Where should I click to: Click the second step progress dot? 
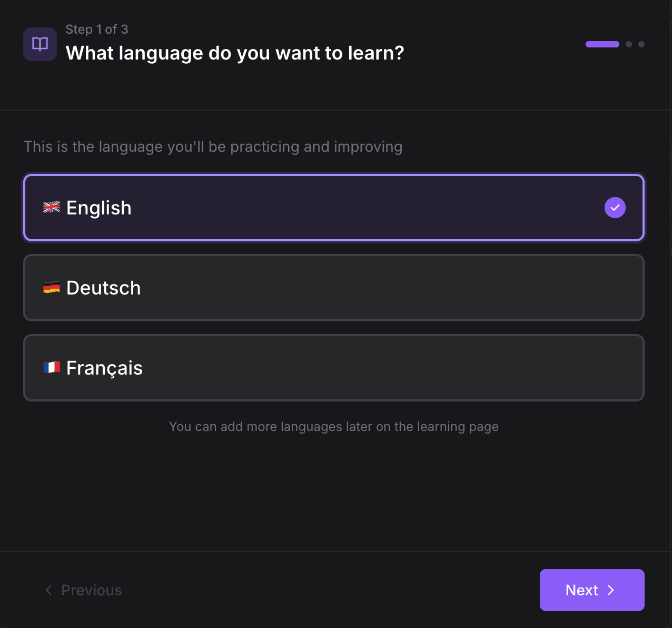[628, 44]
